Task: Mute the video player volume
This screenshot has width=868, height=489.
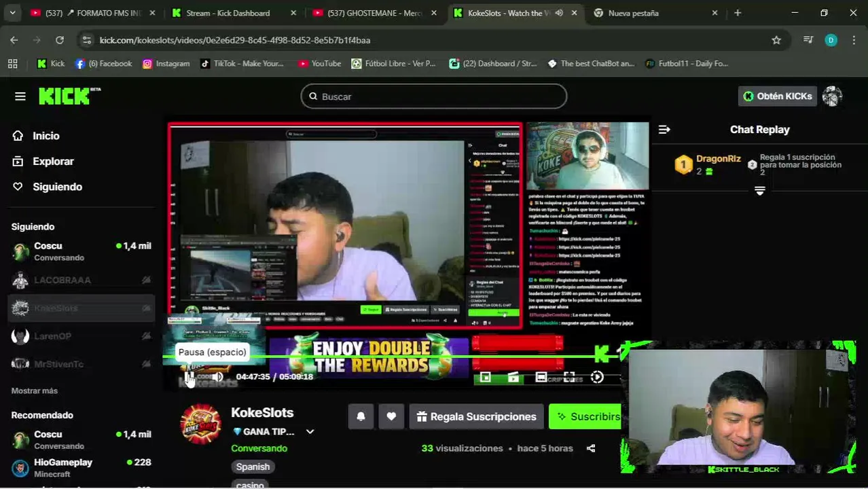Action: pyautogui.click(x=217, y=376)
